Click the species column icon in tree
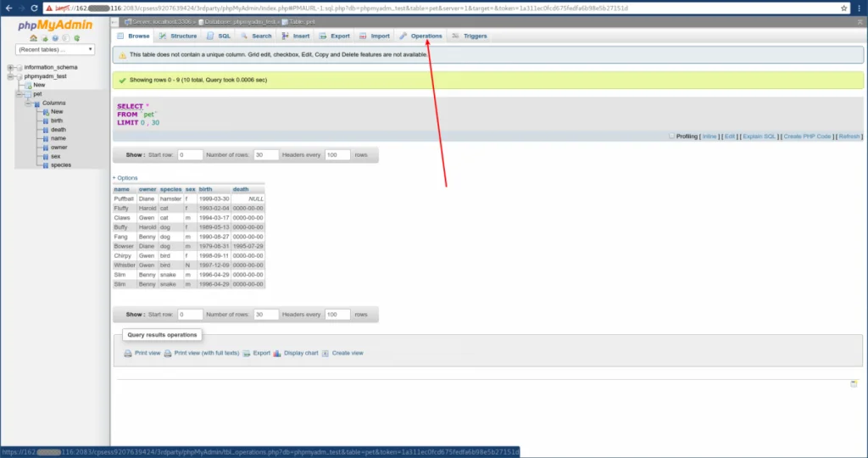 (46, 165)
